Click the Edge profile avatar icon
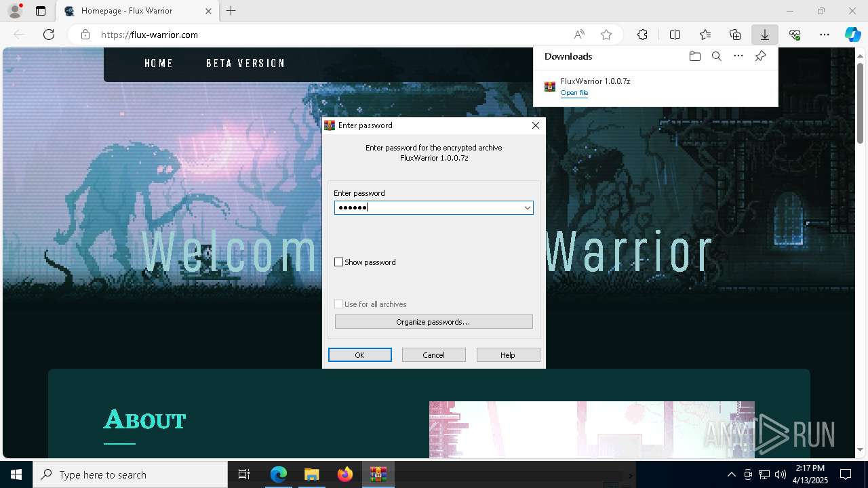868x488 pixels. (15, 11)
